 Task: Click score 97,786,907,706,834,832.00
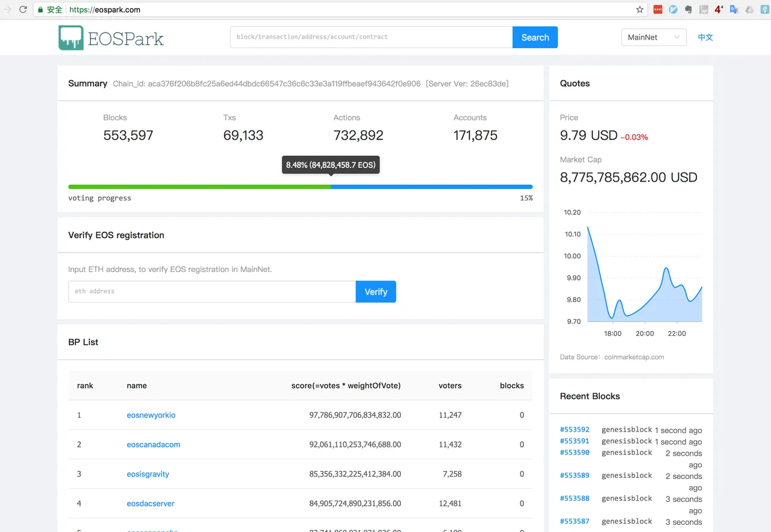coord(355,415)
